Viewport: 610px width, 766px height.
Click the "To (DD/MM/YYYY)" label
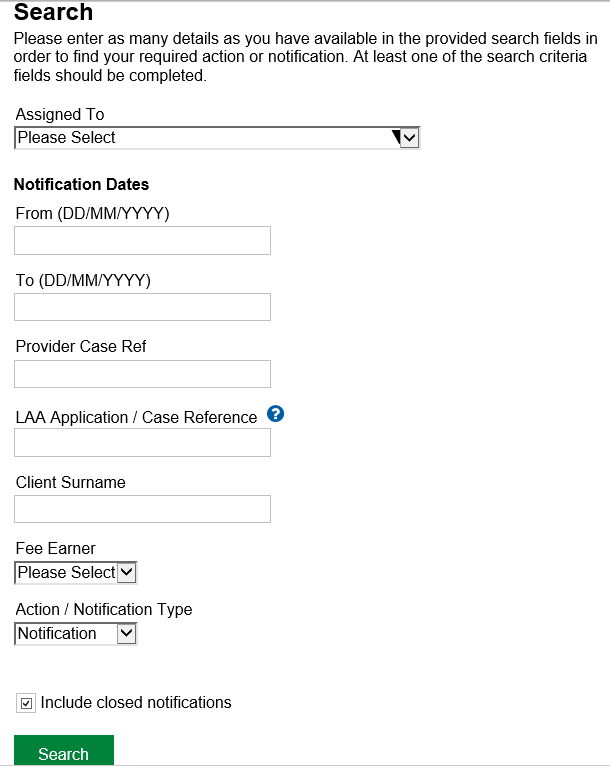(x=83, y=281)
